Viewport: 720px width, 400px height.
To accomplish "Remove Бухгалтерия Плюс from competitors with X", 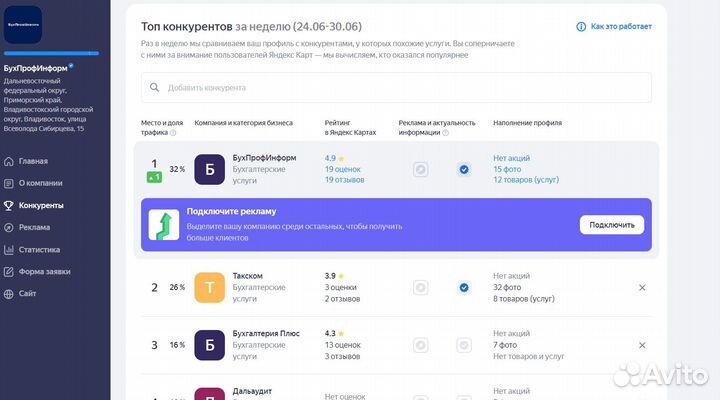I will (642, 345).
